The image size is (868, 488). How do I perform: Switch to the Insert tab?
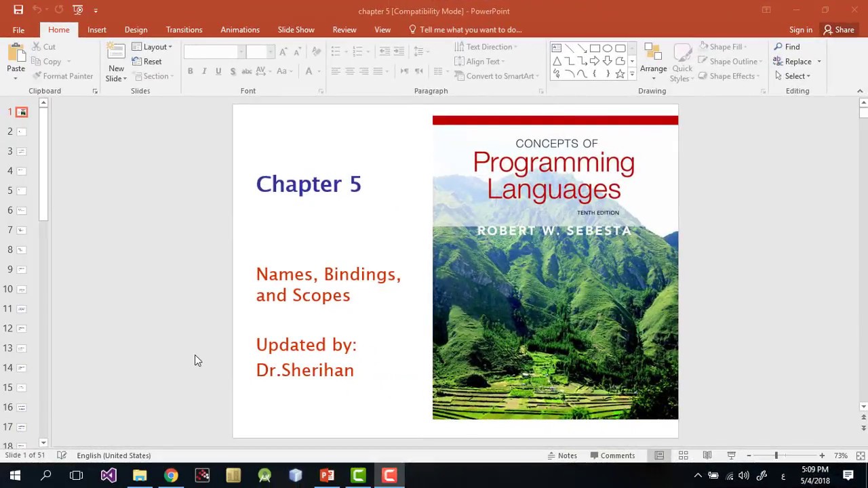pyautogui.click(x=96, y=30)
